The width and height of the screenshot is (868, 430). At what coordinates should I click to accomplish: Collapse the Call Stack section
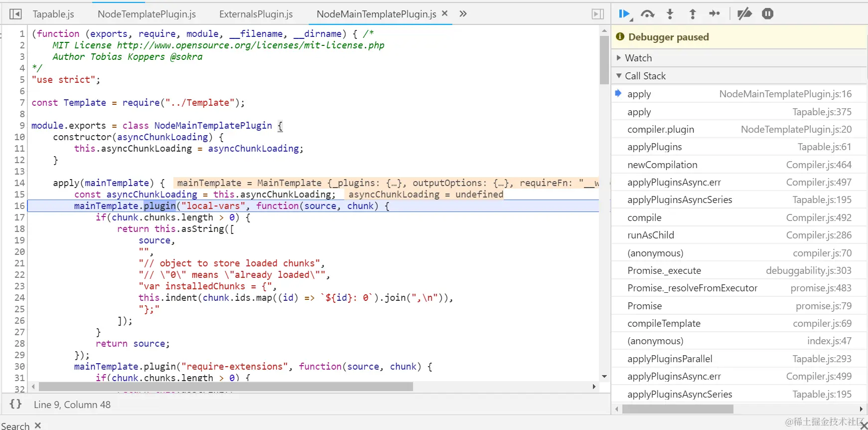pyautogui.click(x=739, y=76)
